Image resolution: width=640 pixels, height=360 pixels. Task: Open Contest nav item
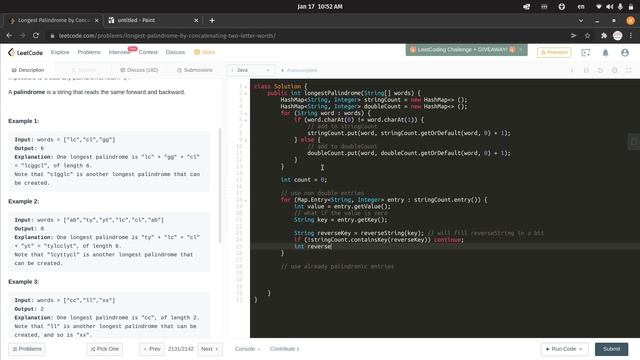point(148,52)
